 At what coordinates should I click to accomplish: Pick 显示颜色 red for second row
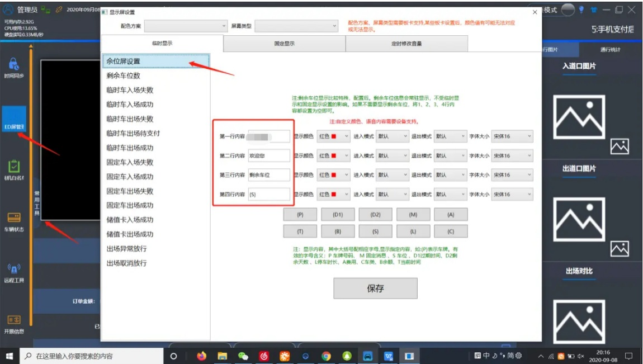pos(333,156)
